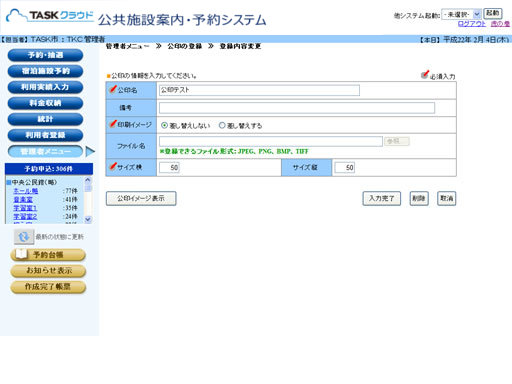Click the refresh arrows icon 最新の状態に更新
512x384 pixels.
click(x=24, y=237)
